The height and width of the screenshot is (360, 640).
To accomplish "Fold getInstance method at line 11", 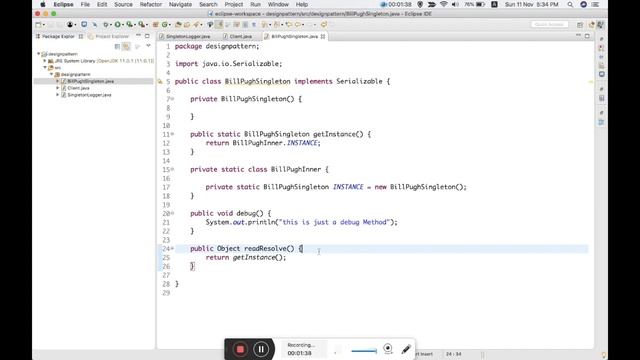I will 172,134.
